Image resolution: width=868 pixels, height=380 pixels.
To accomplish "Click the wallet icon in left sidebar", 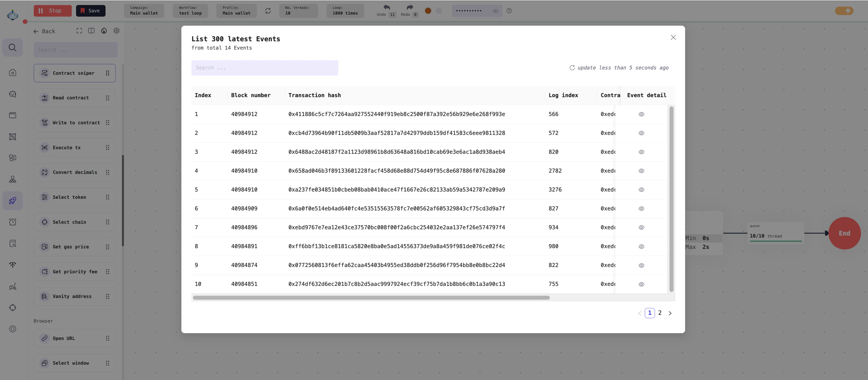I will click(12, 115).
